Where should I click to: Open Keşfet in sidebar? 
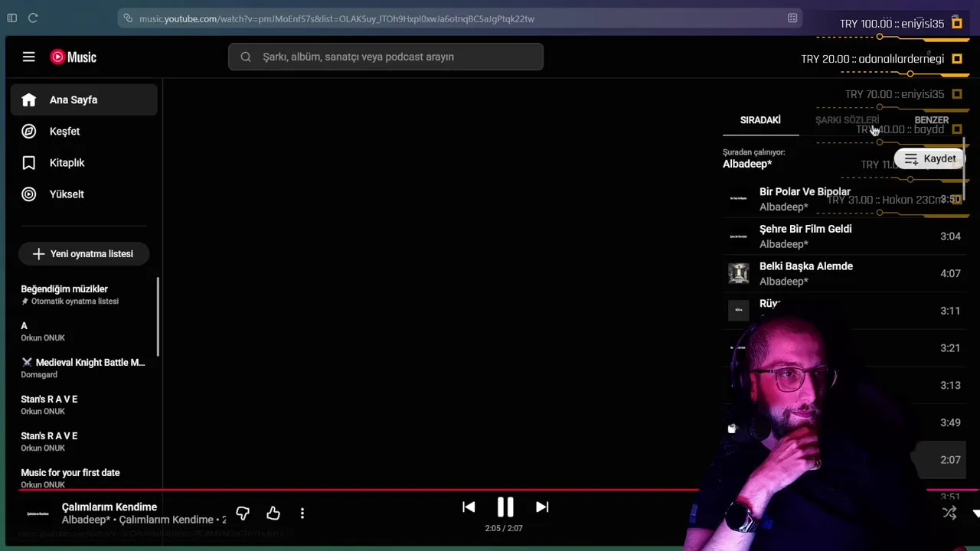click(x=84, y=131)
